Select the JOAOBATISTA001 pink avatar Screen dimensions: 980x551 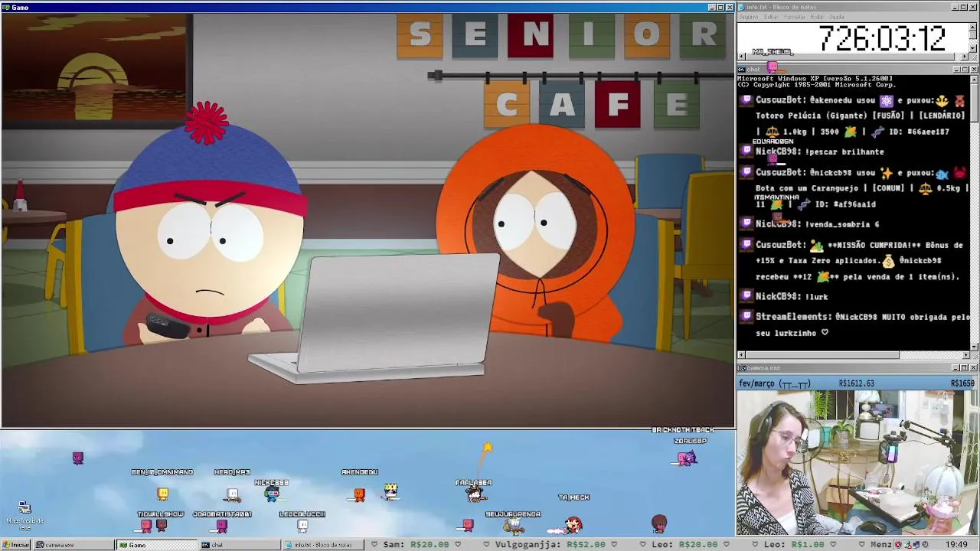tap(221, 526)
